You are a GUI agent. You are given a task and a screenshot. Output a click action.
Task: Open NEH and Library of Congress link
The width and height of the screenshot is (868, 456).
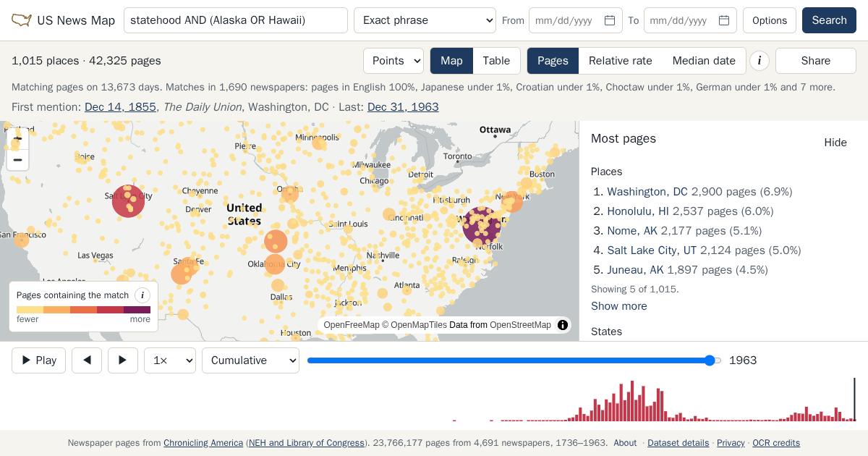point(306,443)
